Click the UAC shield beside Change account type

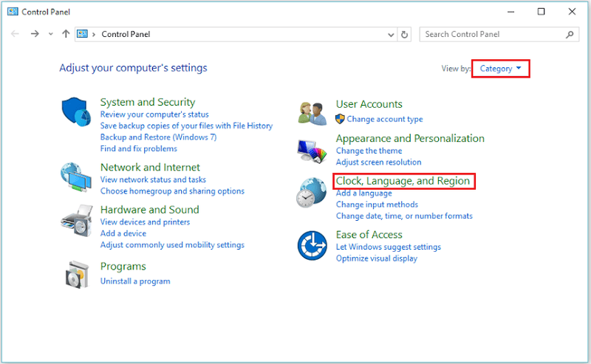pos(340,119)
